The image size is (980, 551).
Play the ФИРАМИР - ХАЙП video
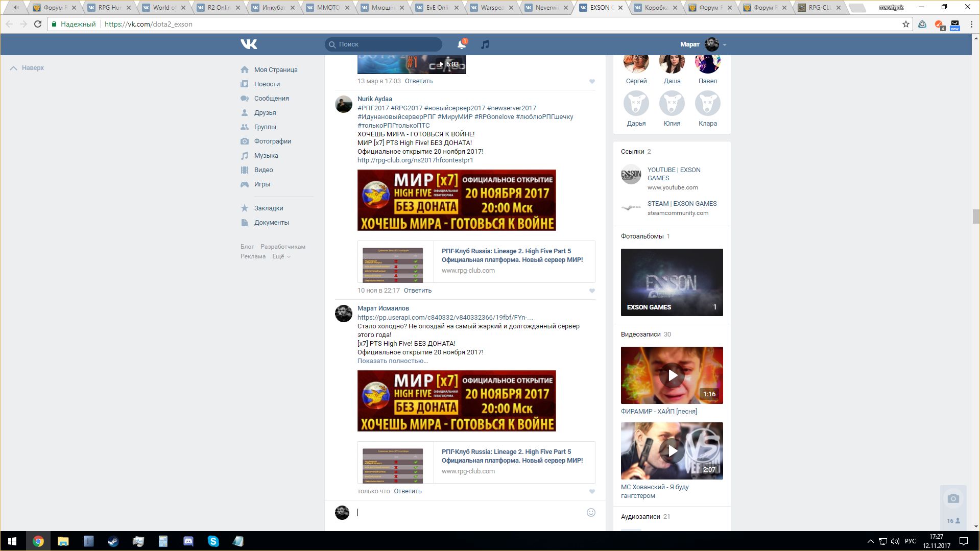click(x=672, y=375)
